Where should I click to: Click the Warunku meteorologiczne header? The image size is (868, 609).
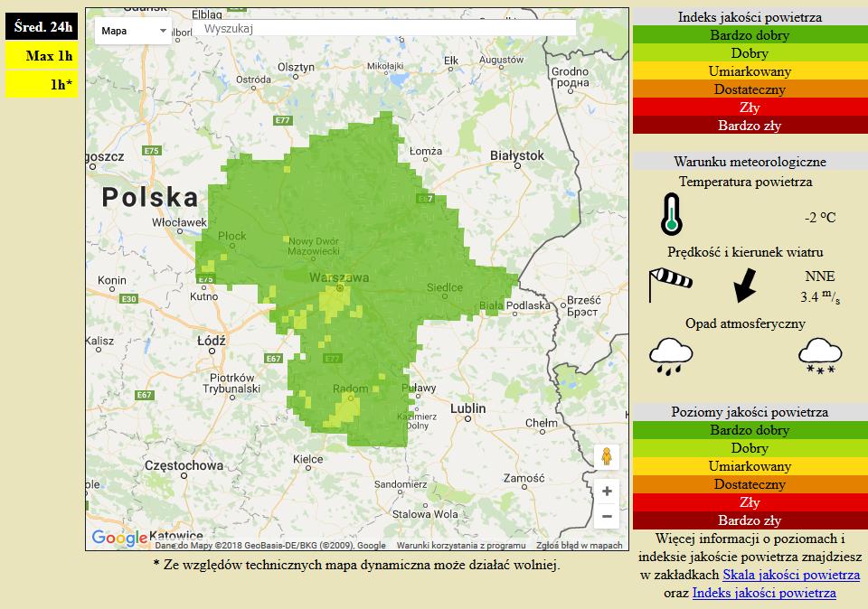tap(750, 162)
